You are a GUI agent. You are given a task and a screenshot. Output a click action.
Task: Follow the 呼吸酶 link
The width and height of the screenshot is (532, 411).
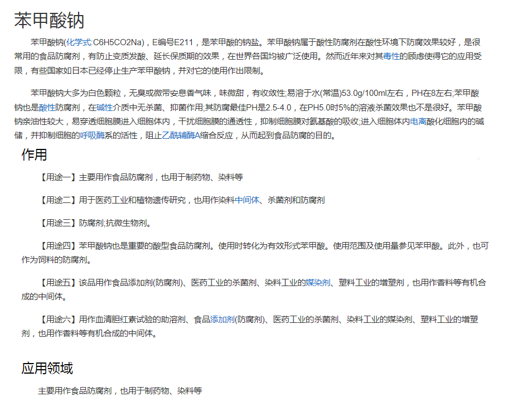92,136
